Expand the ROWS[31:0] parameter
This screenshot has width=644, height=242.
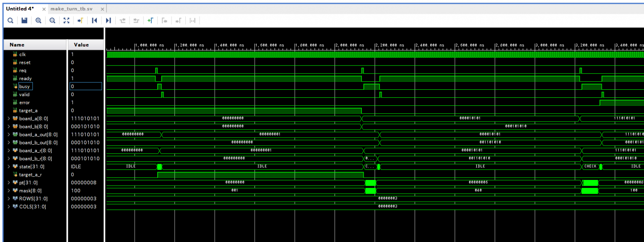[x=9, y=199]
